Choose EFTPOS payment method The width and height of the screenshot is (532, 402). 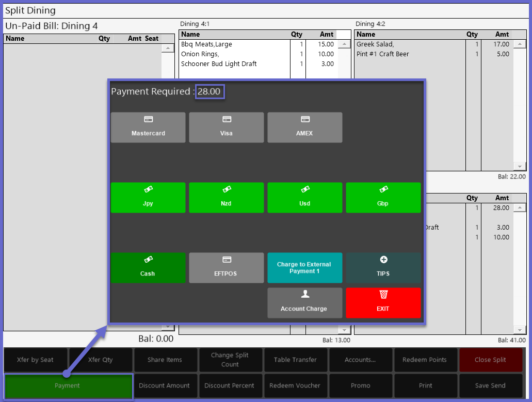tap(226, 268)
